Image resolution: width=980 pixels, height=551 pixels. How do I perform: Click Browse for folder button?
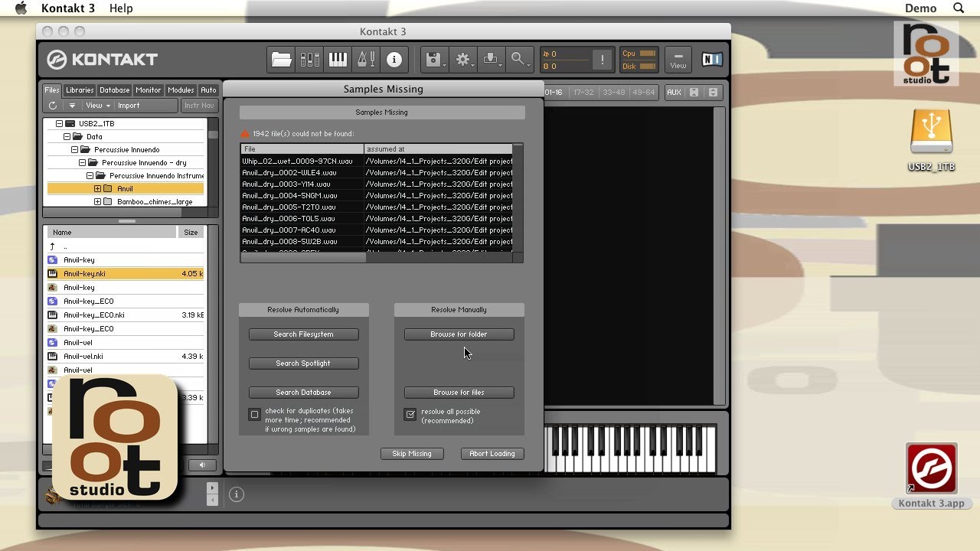click(459, 334)
